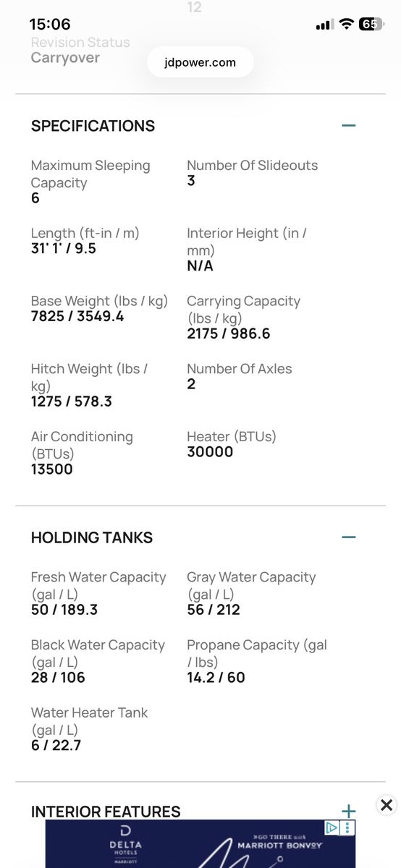Select the SPECIFICATIONS heading
This screenshot has width=401, height=868.
pos(93,126)
